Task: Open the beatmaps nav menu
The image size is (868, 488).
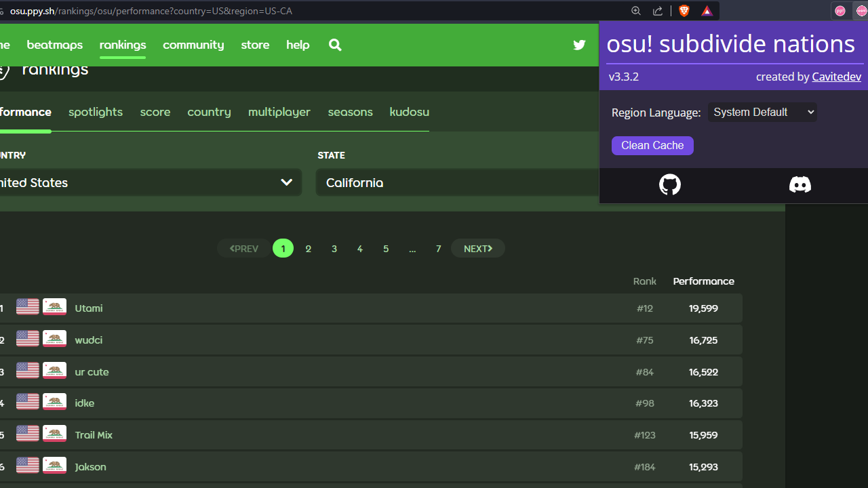Action: 54,45
